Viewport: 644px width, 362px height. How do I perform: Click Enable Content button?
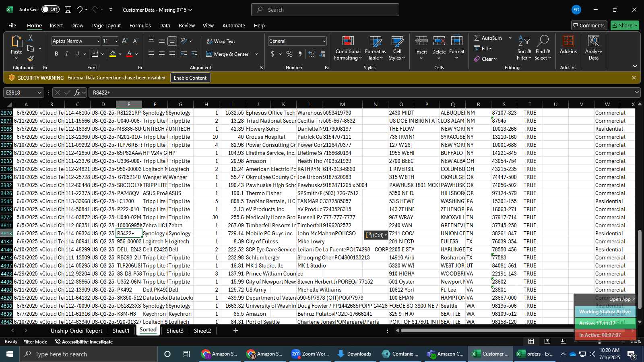tap(190, 78)
